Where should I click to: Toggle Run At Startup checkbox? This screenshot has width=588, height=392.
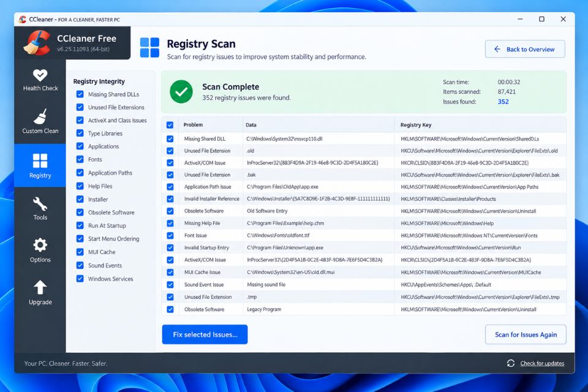point(80,225)
